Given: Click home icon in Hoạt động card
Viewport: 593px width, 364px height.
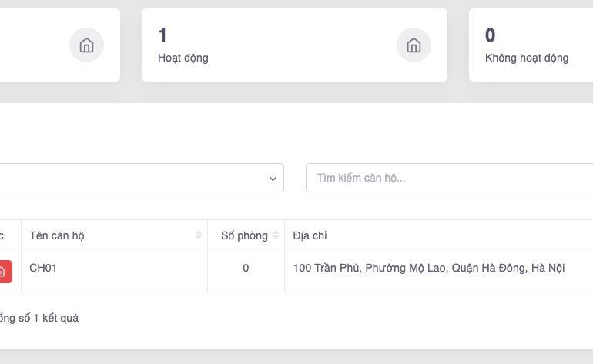Looking at the screenshot, I should 414,45.
